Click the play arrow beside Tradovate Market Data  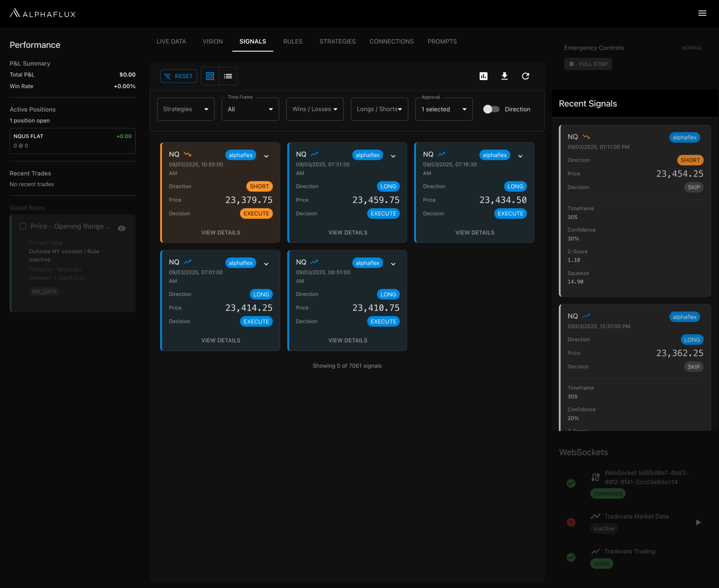pos(698,522)
